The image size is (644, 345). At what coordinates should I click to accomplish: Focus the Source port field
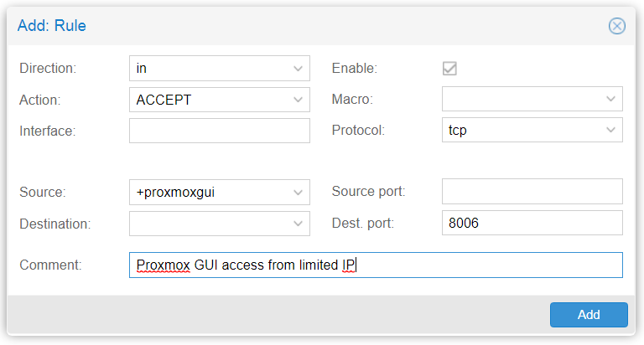point(532,191)
